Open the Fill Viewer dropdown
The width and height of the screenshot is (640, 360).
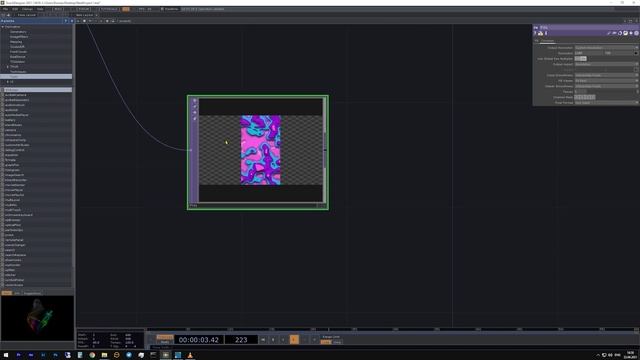coord(606,80)
